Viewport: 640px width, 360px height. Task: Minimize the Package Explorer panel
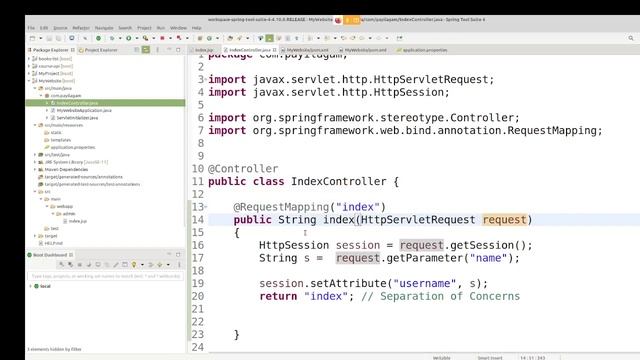(x=169, y=50)
